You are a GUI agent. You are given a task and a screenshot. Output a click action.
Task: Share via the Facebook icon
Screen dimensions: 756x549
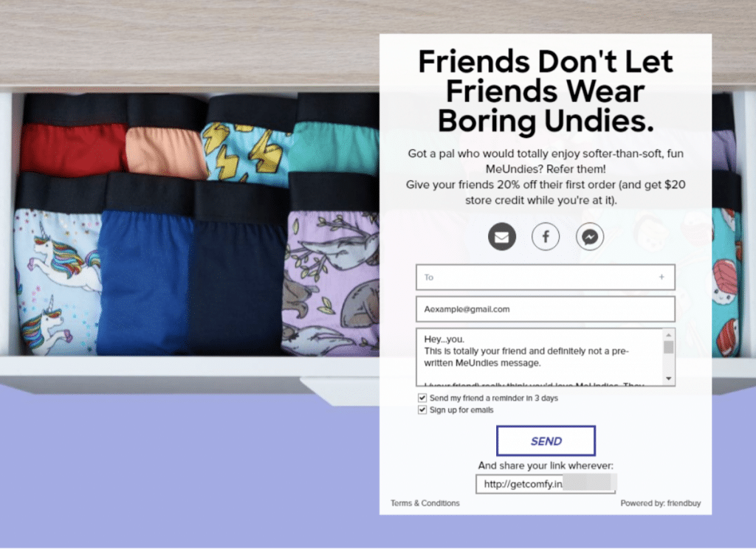click(x=546, y=237)
